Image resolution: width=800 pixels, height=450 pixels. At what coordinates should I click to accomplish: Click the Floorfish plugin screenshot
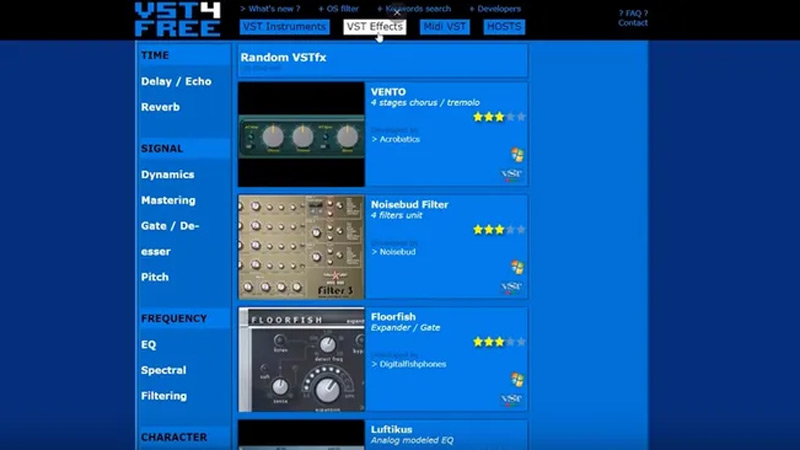click(301, 359)
